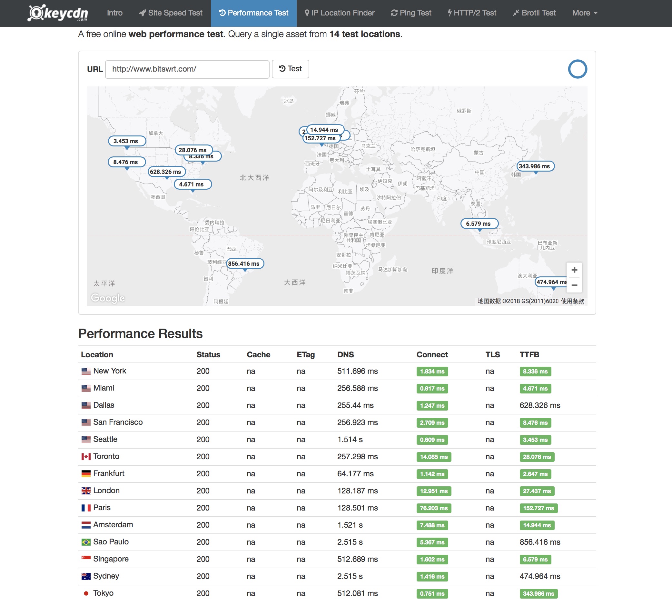This screenshot has width=672, height=616.
Task: Focus the URL input field
Action: [187, 69]
